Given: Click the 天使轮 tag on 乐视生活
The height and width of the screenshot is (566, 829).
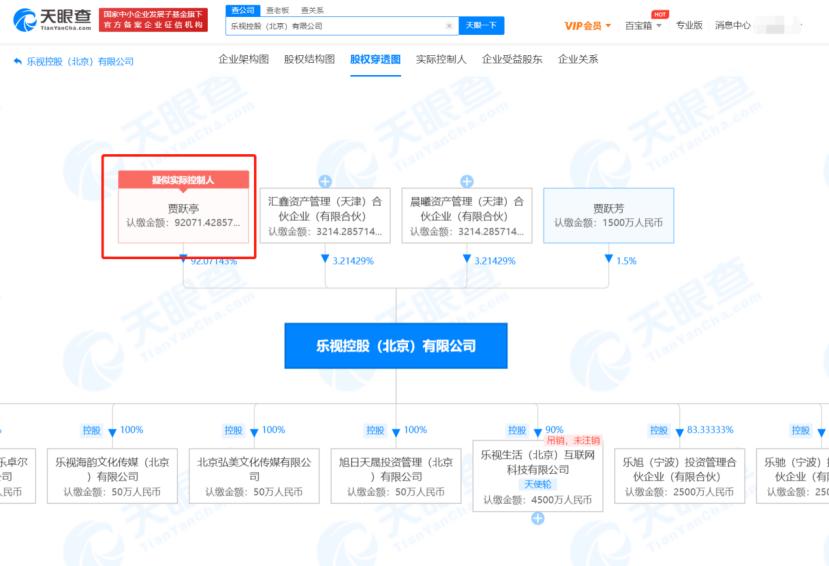Looking at the screenshot, I should coord(538,484).
